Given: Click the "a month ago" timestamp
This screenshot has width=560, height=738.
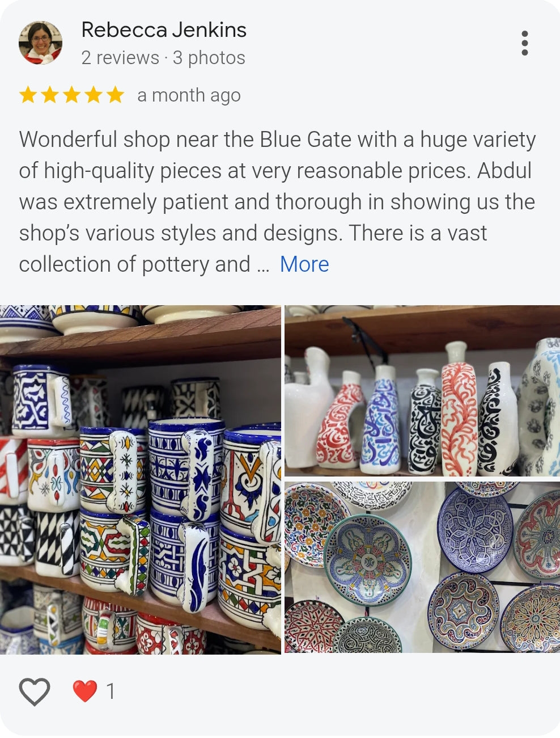Looking at the screenshot, I should point(189,95).
